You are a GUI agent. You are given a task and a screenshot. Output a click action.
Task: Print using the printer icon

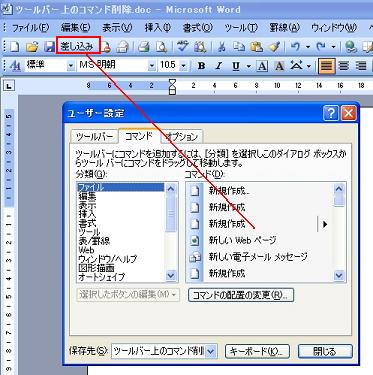coord(144,47)
